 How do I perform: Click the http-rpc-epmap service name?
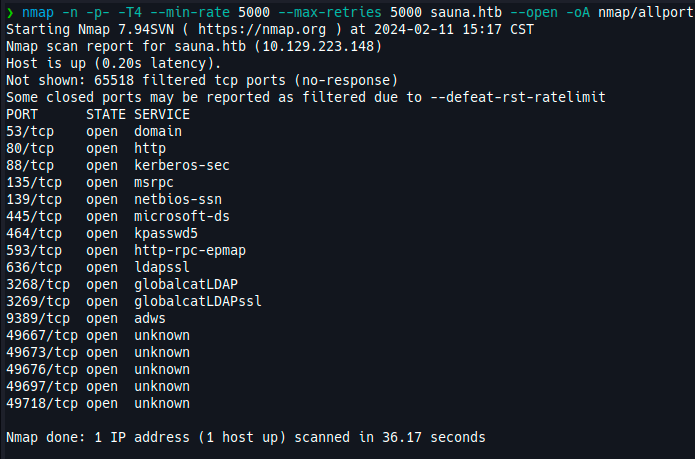click(x=190, y=250)
